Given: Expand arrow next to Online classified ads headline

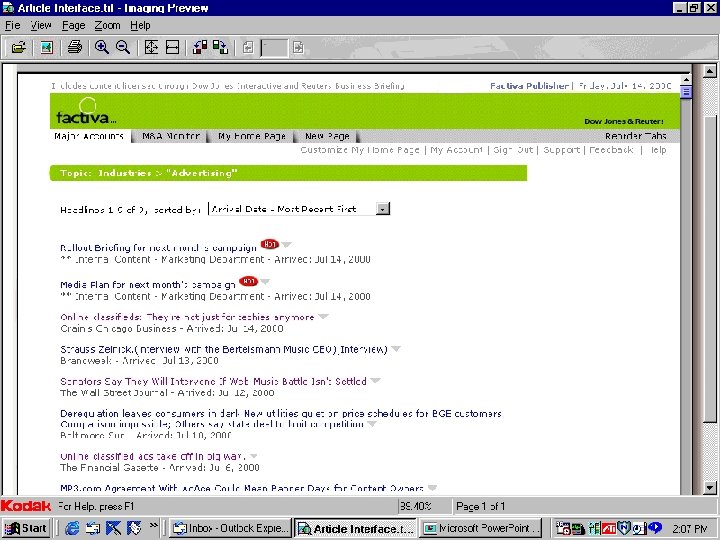Looking at the screenshot, I should tap(254, 456).
